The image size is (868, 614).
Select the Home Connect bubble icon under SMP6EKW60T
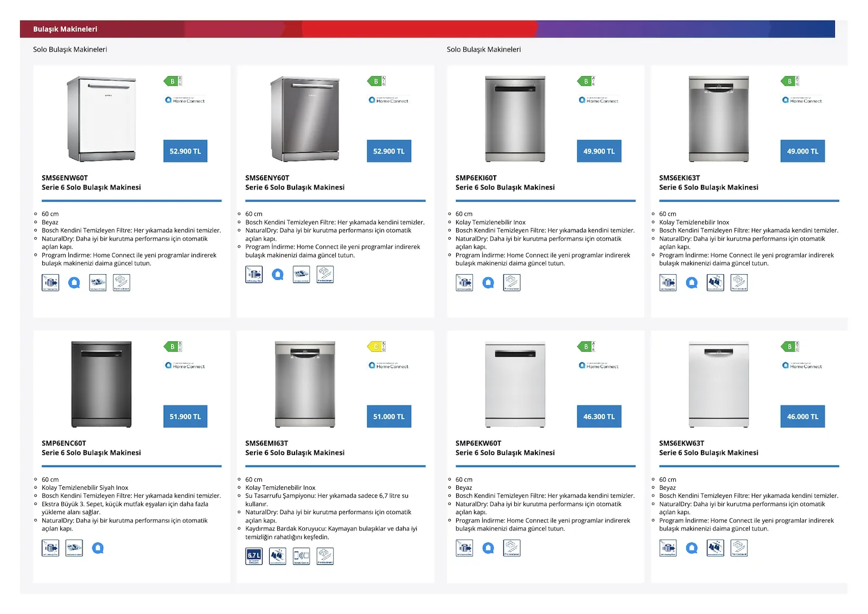click(488, 548)
